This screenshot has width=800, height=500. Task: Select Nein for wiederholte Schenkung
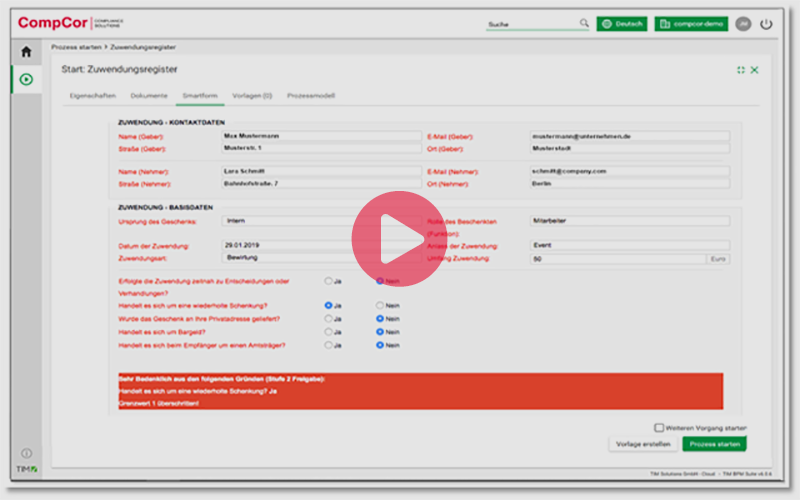[380, 305]
